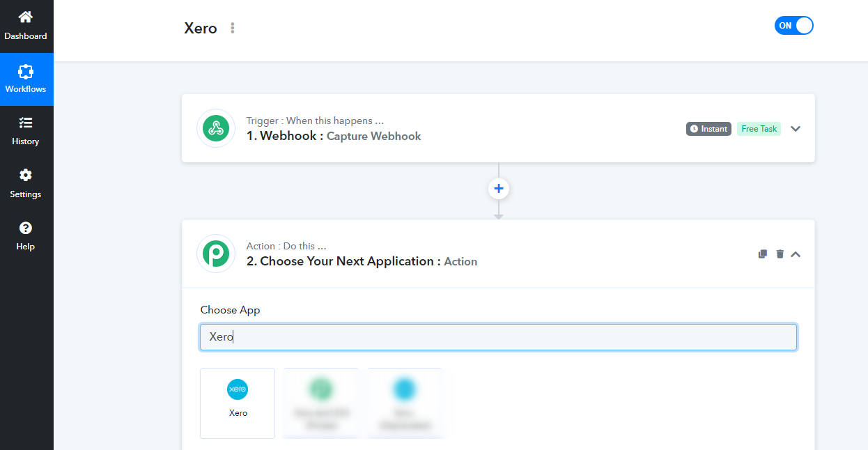The width and height of the screenshot is (868, 450).
Task: Open the Help section
Action: click(x=26, y=237)
